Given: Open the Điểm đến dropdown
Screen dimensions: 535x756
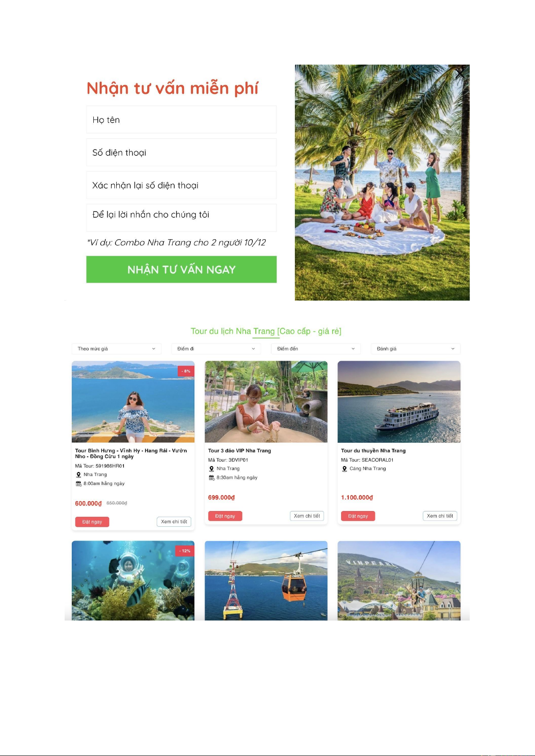Looking at the screenshot, I should pyautogui.click(x=316, y=349).
